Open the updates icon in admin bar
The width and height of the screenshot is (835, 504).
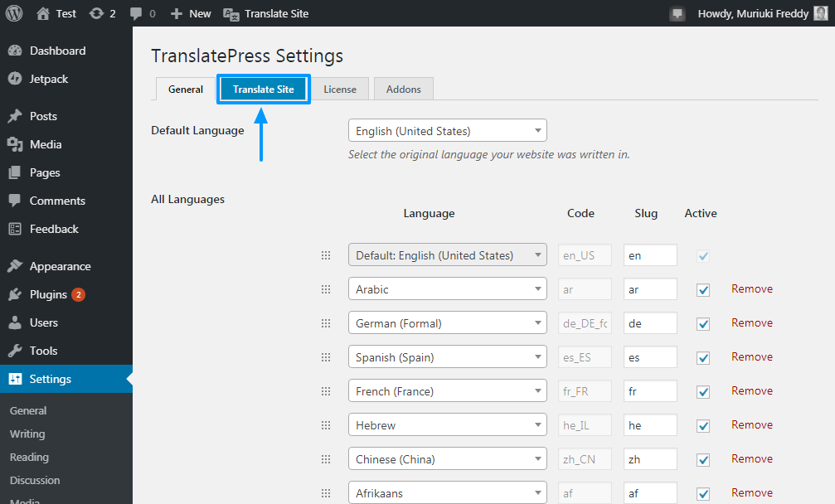point(96,13)
